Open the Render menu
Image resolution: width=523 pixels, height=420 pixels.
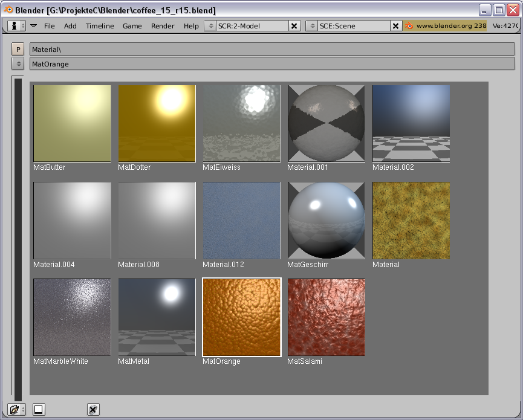(162, 26)
